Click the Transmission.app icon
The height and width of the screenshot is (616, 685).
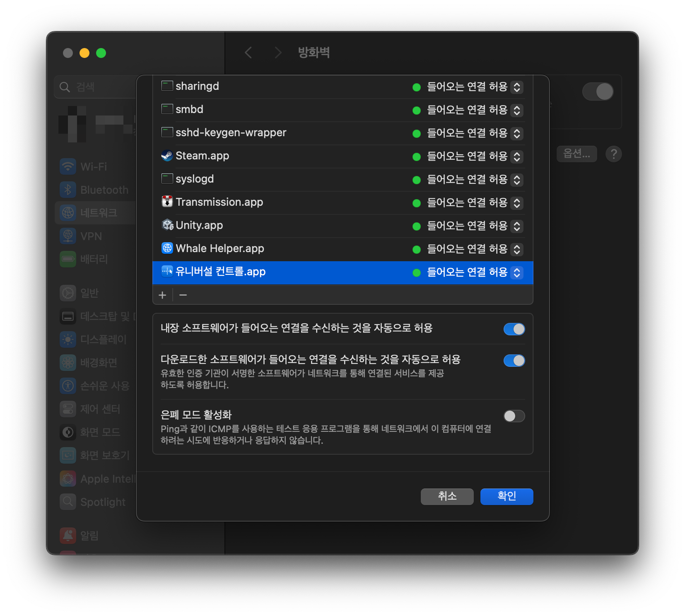[x=167, y=202]
